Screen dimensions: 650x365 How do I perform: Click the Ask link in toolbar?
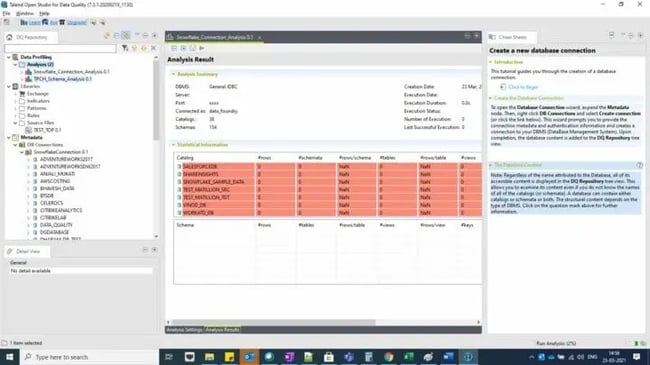(54, 22)
